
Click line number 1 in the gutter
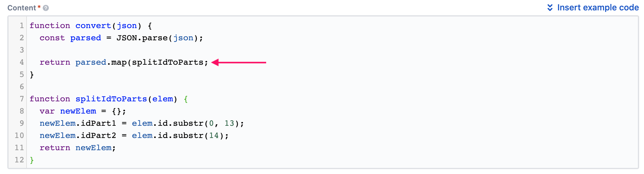[22, 26]
